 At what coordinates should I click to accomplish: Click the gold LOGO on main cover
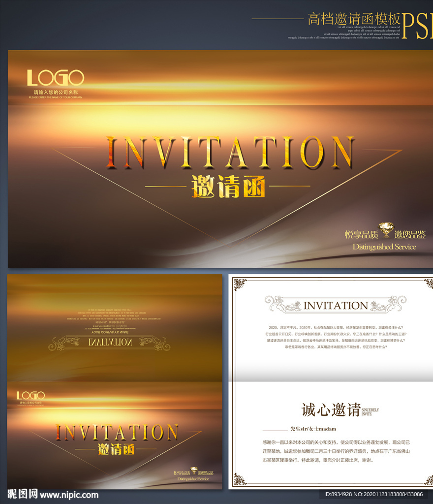pos(56,78)
